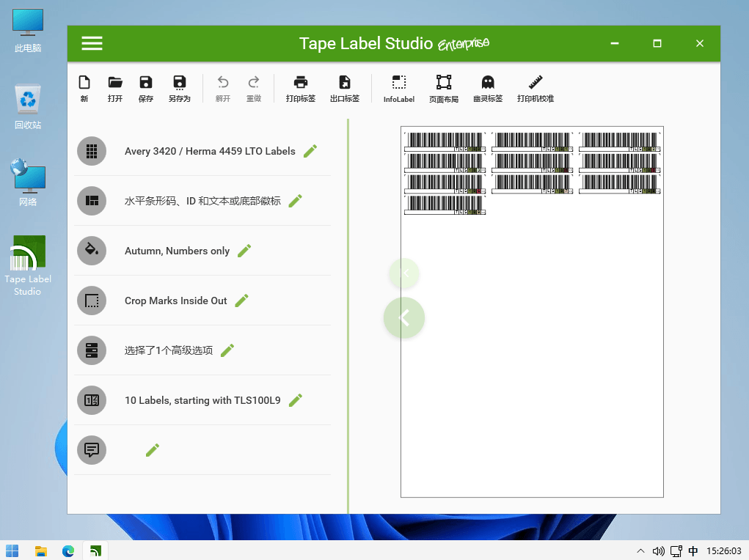The image size is (749, 560).
Task: Open the volume control in tray
Action: click(658, 551)
